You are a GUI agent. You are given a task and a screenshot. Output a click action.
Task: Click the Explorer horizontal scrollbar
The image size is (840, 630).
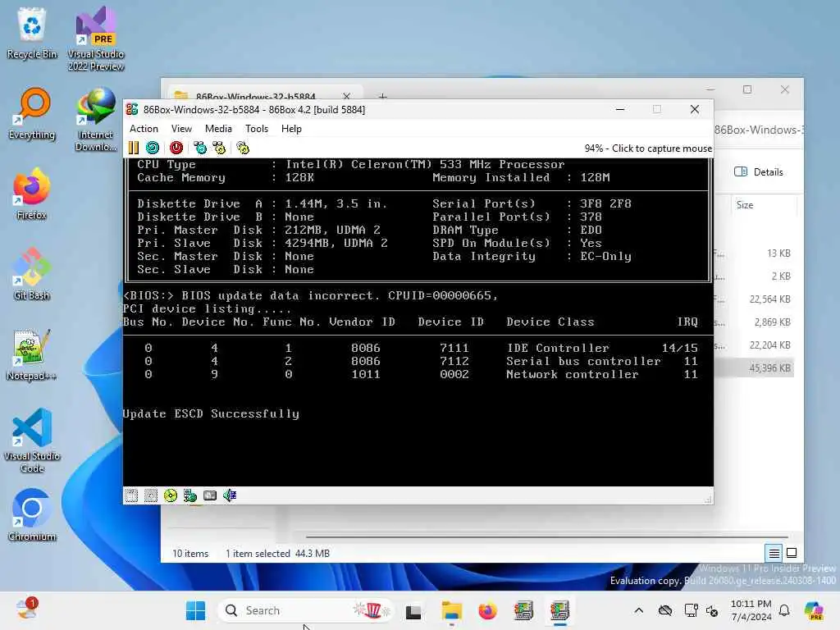click(546, 536)
